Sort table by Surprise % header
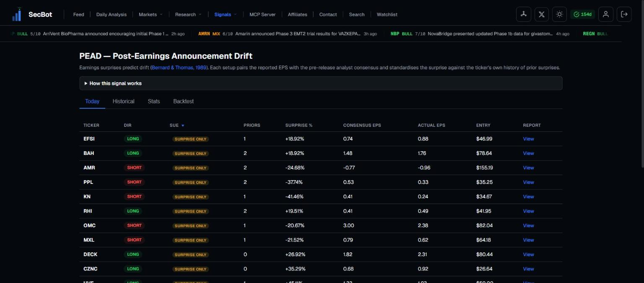 [x=299, y=126]
